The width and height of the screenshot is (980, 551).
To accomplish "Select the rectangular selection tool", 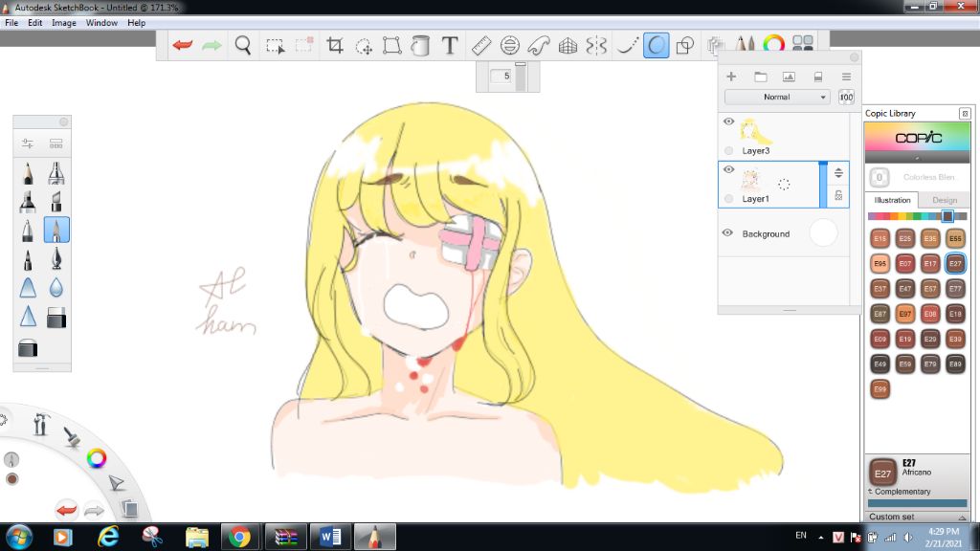I will [x=275, y=46].
